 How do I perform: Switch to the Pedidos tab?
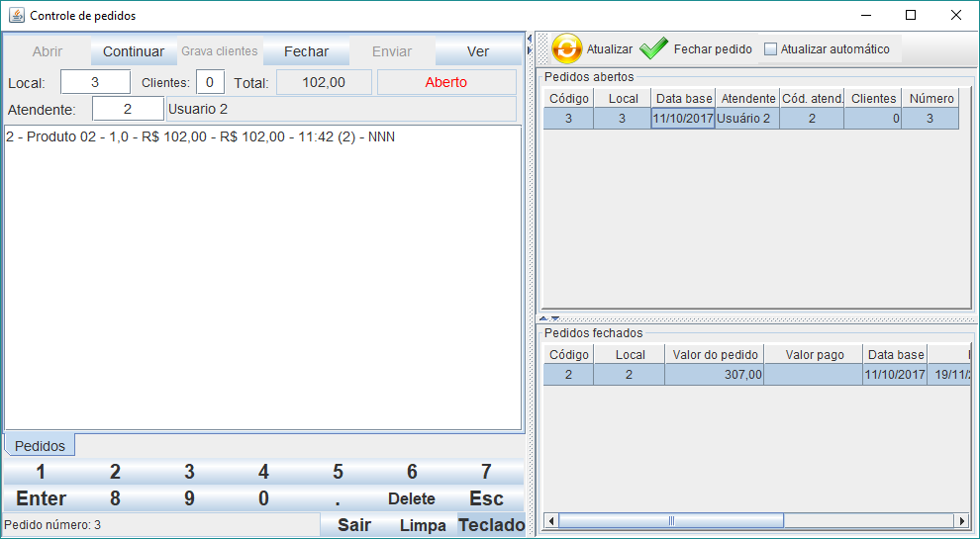coord(40,446)
